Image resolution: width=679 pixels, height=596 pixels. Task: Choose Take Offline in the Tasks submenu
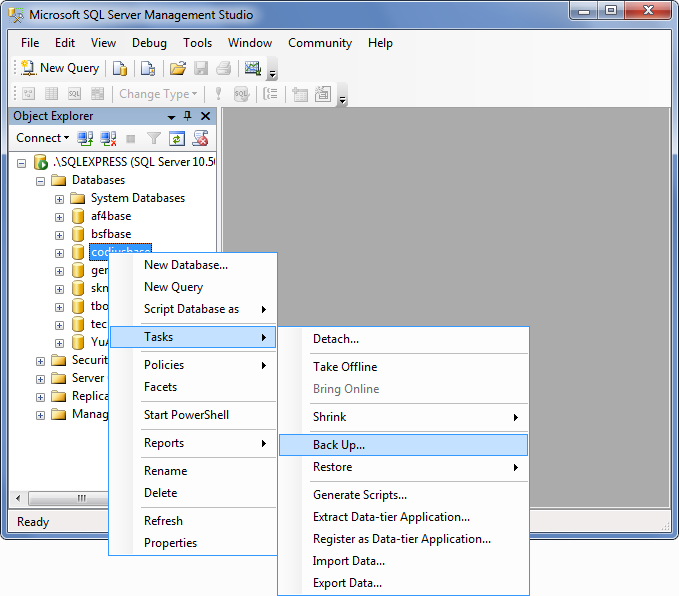click(x=345, y=367)
